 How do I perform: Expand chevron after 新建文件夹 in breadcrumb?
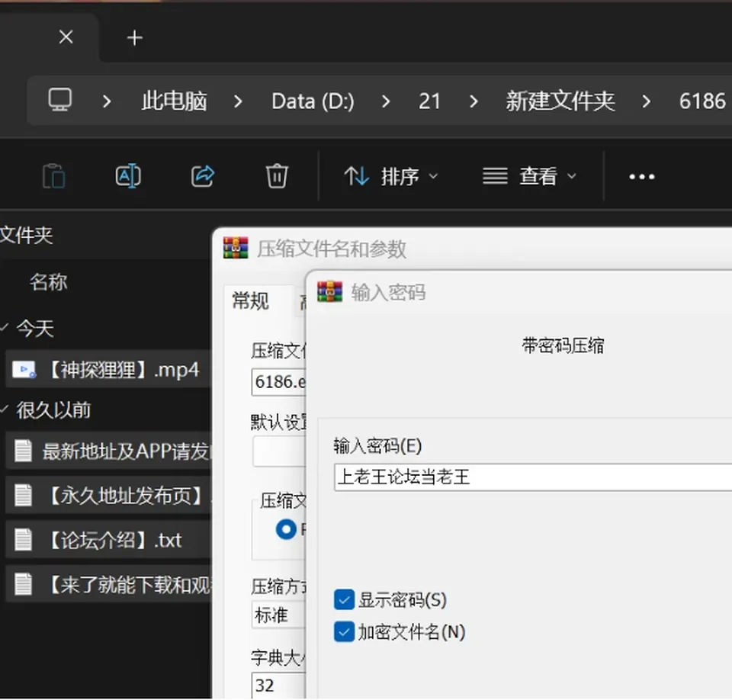pyautogui.click(x=647, y=101)
